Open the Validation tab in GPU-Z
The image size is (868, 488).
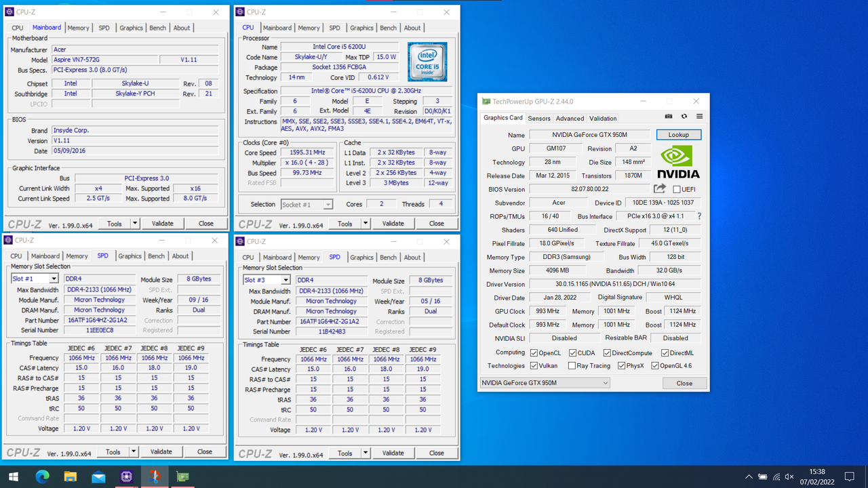click(603, 118)
